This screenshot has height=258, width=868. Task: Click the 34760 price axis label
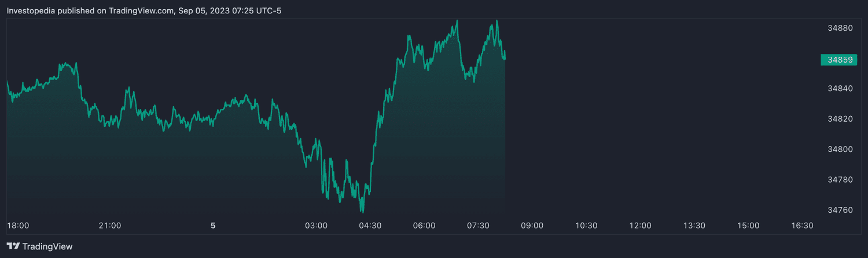[839, 209]
